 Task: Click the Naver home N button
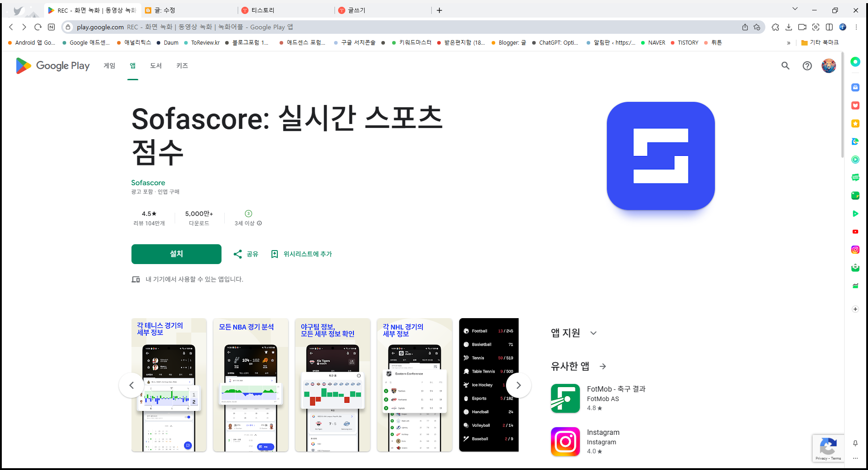51,27
